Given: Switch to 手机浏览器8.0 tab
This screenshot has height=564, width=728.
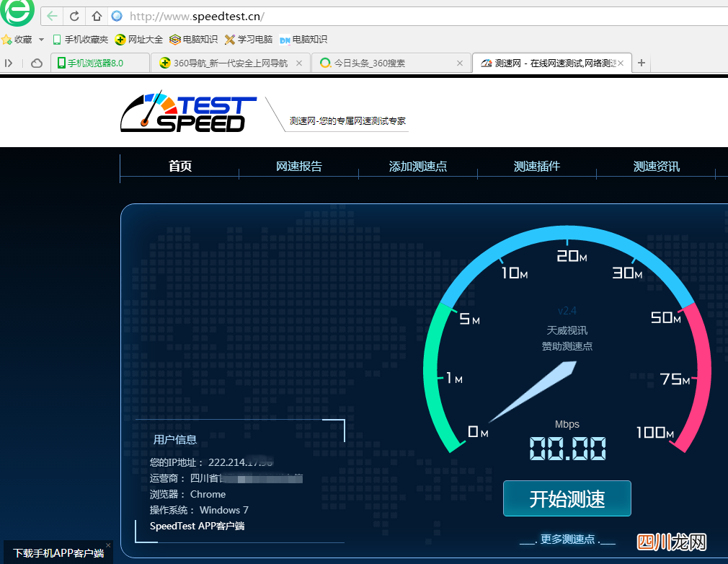Looking at the screenshot, I should point(99,63).
